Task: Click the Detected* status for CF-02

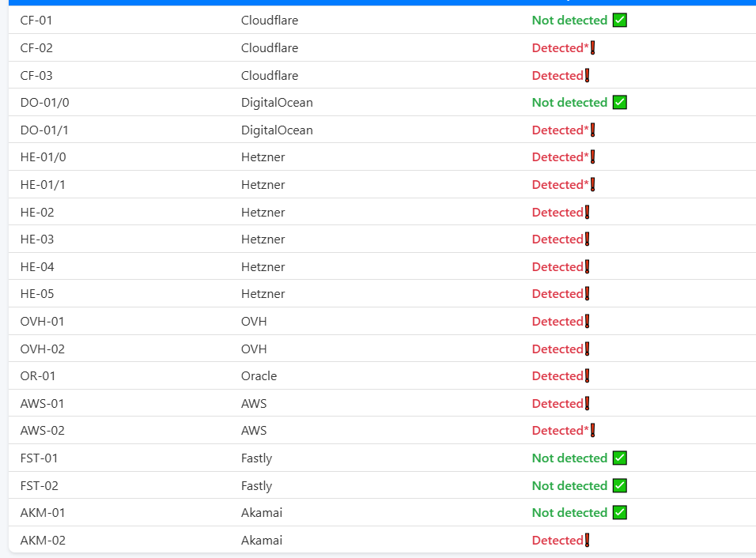Action: click(x=560, y=48)
